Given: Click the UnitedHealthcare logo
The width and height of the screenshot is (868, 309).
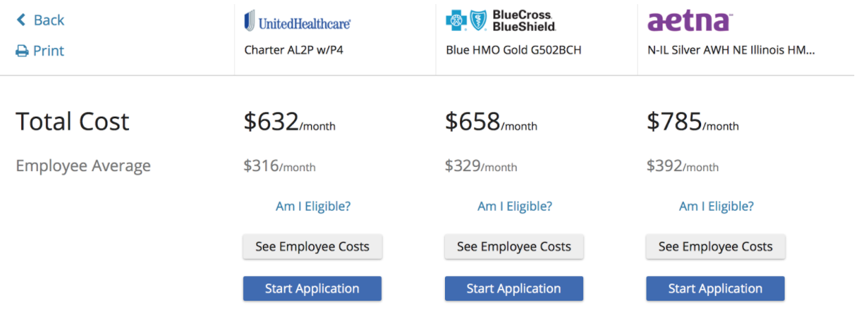Looking at the screenshot, I should [x=297, y=21].
